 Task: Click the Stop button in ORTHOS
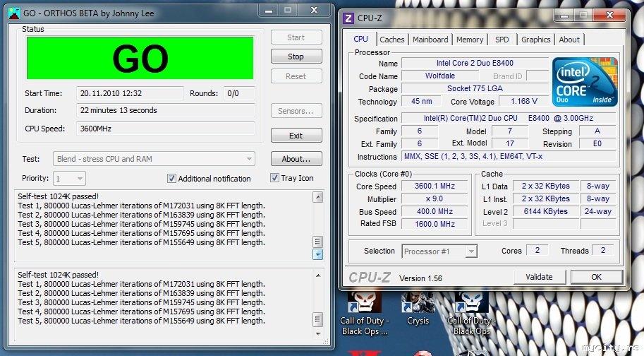296,57
